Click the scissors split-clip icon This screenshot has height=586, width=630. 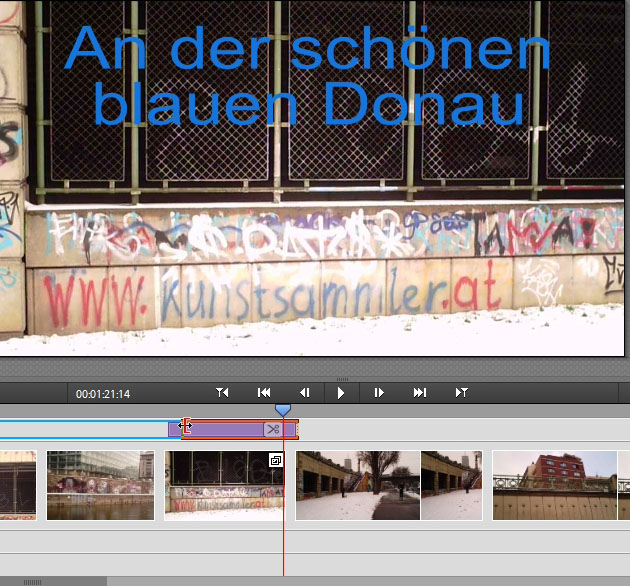pyautogui.click(x=273, y=429)
